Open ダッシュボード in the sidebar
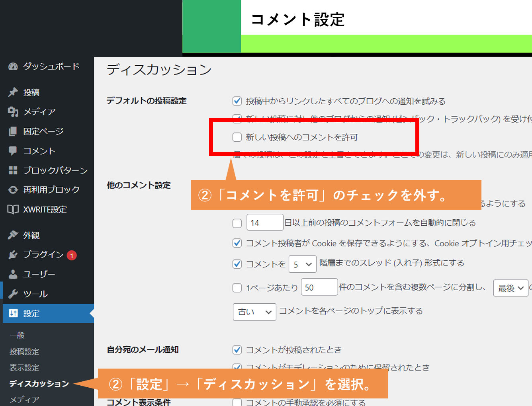 (x=51, y=66)
